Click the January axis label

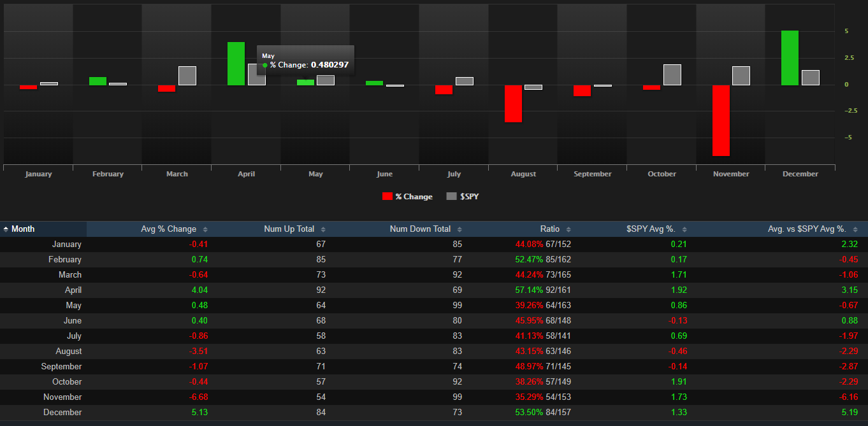pos(39,174)
